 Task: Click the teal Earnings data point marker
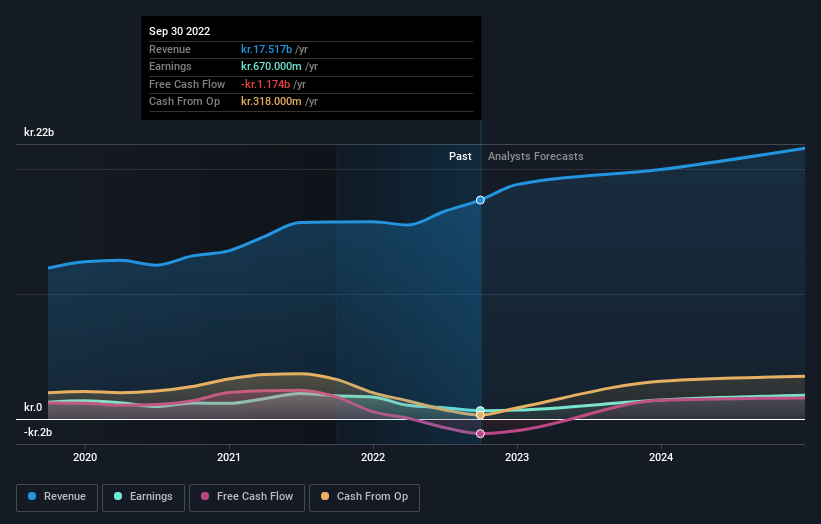coord(480,410)
